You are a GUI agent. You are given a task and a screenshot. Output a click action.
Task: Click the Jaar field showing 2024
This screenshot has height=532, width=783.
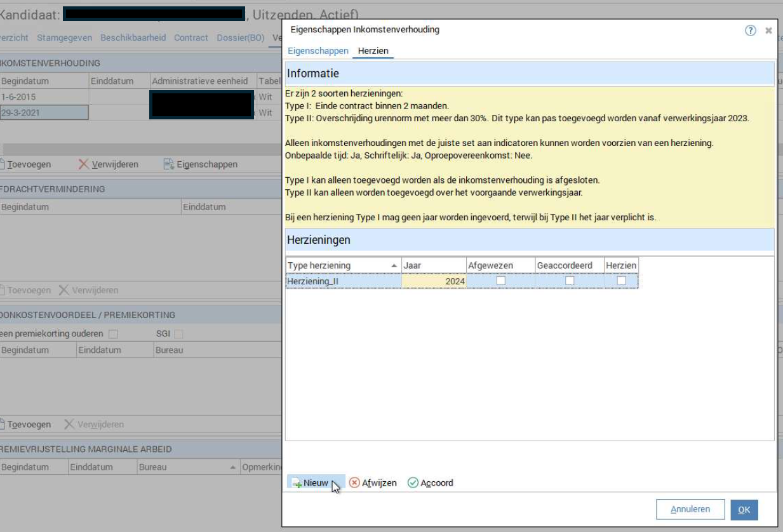(x=434, y=281)
